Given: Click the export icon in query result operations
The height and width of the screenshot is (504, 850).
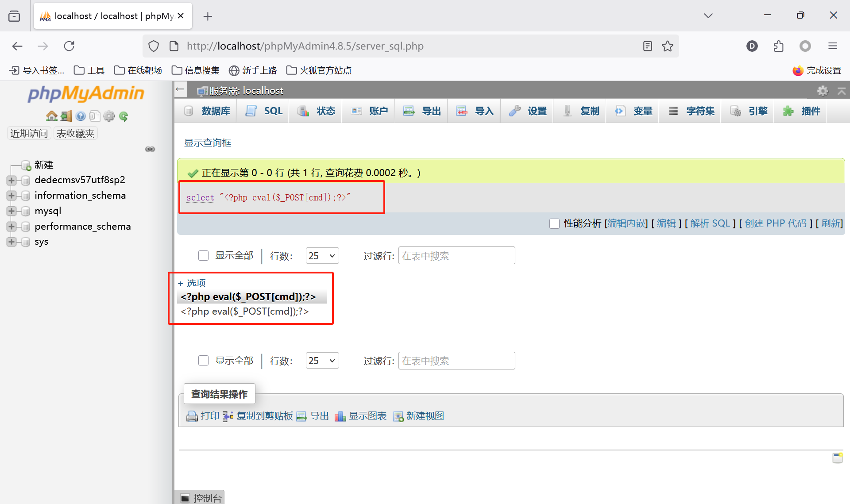Looking at the screenshot, I should coord(301,416).
